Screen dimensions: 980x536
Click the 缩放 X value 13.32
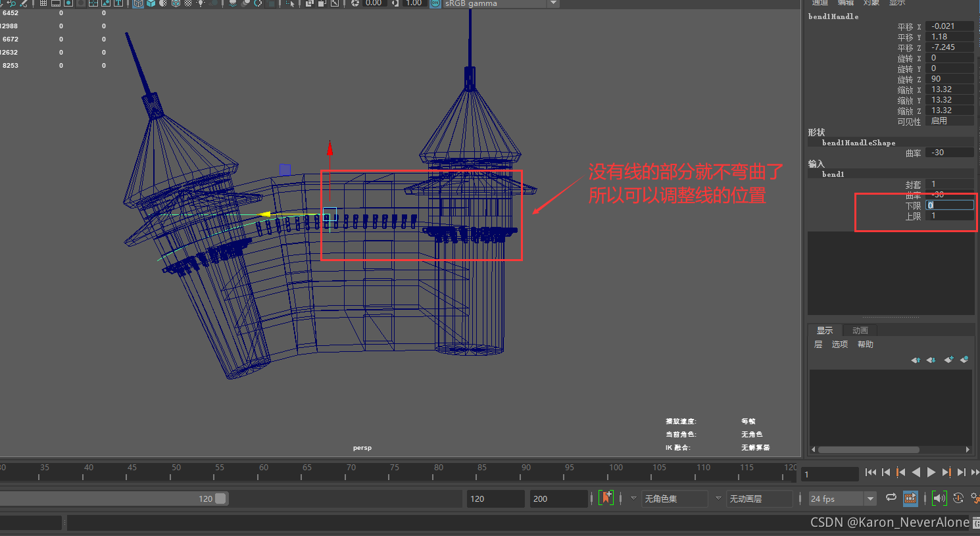pyautogui.click(x=950, y=89)
